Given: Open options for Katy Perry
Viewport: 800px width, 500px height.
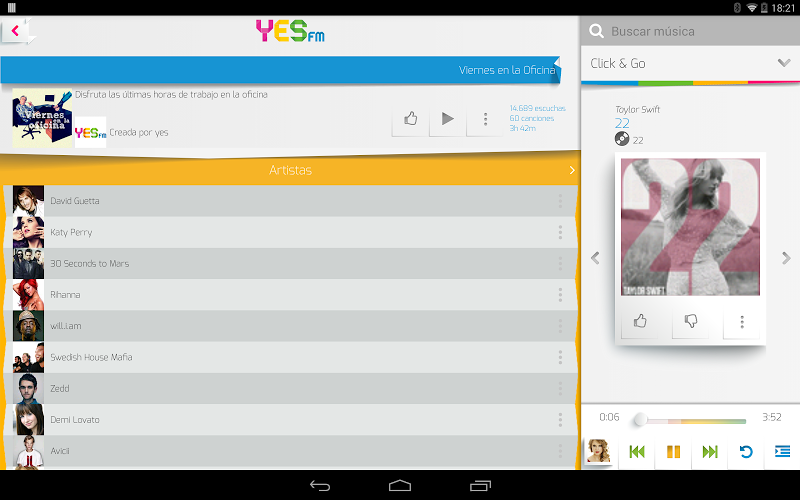Looking at the screenshot, I should [560, 232].
